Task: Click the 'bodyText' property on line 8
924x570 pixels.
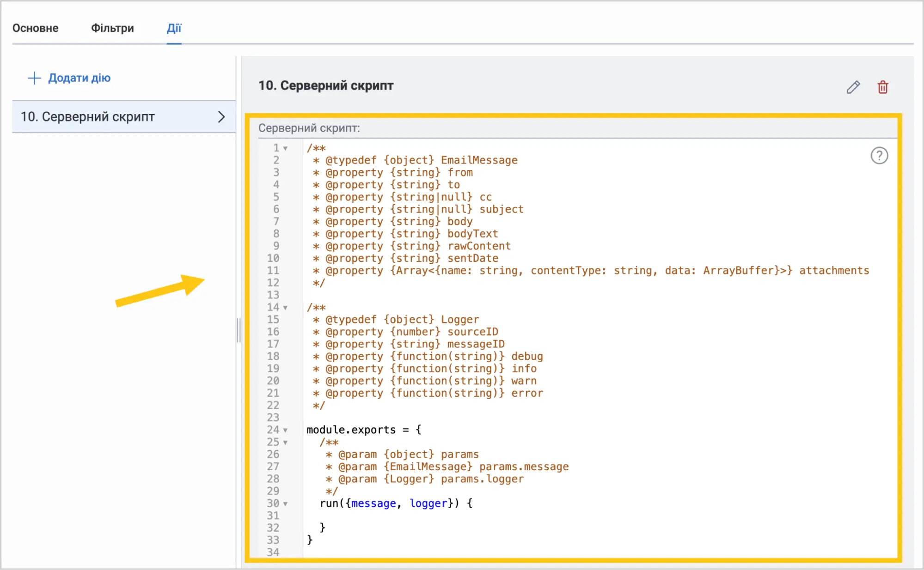Action: coord(472,234)
